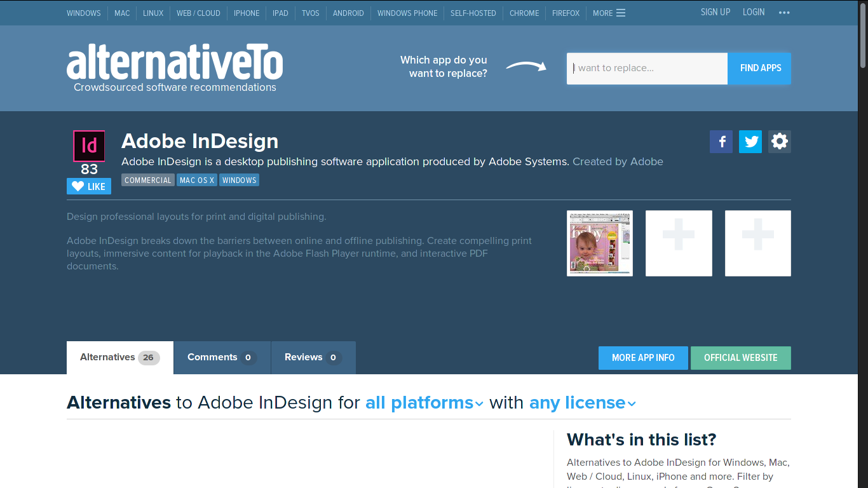This screenshot has height=488, width=868.
Task: Switch to the Comments tab
Action: pos(222,358)
